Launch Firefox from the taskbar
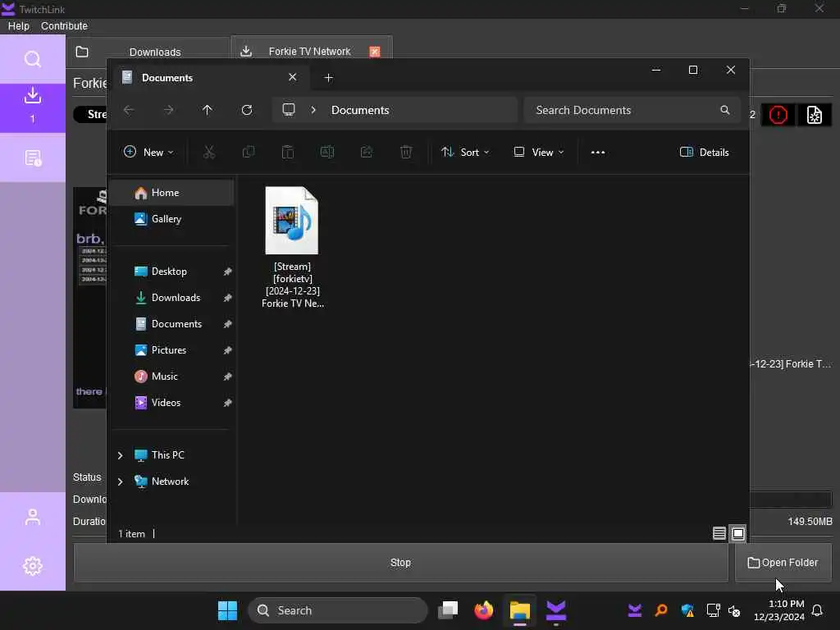The width and height of the screenshot is (840, 630). pyautogui.click(x=484, y=610)
